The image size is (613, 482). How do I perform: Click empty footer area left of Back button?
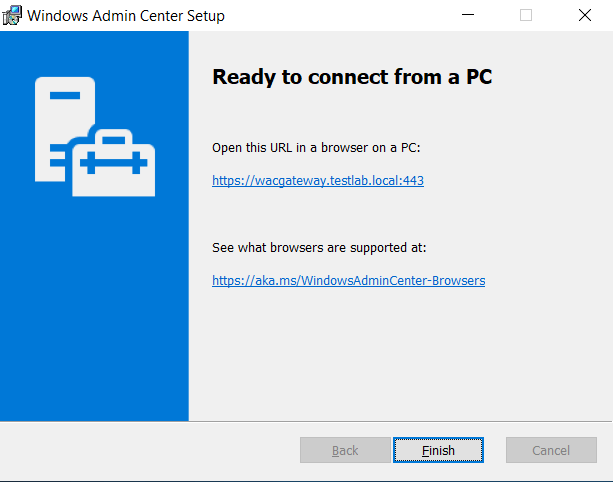click(x=149, y=450)
